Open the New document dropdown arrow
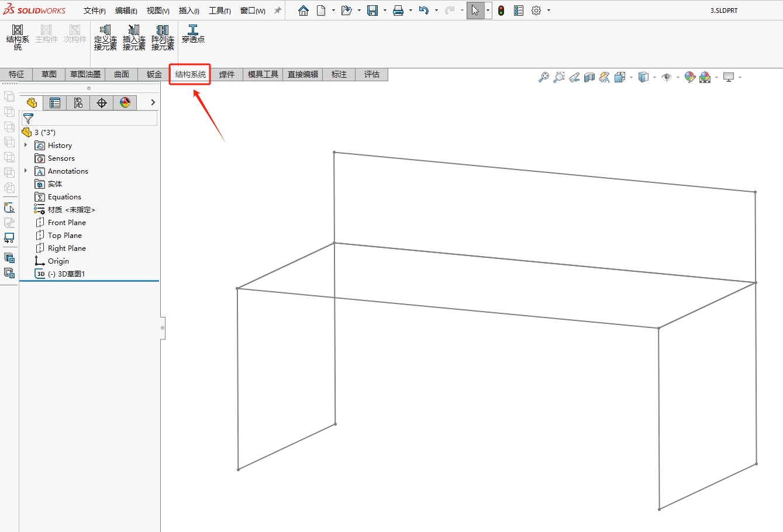The height and width of the screenshot is (532, 783). coord(333,11)
